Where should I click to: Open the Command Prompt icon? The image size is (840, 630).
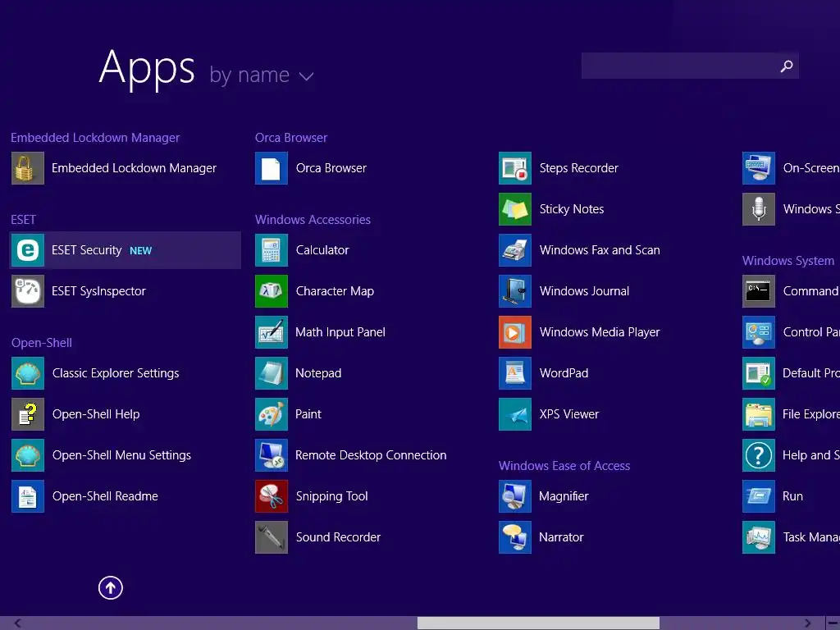click(x=759, y=291)
